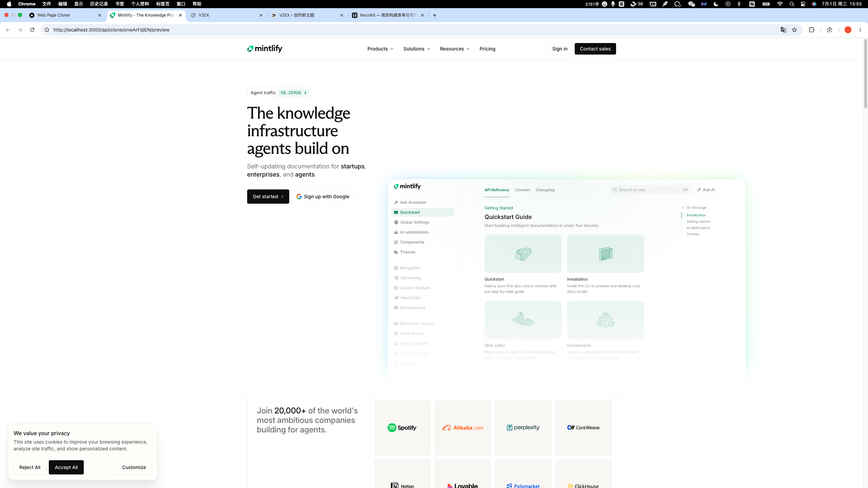Open the 书签 menu in menu bar
Image resolution: width=868 pixels, height=488 pixels.
pos(119,4)
